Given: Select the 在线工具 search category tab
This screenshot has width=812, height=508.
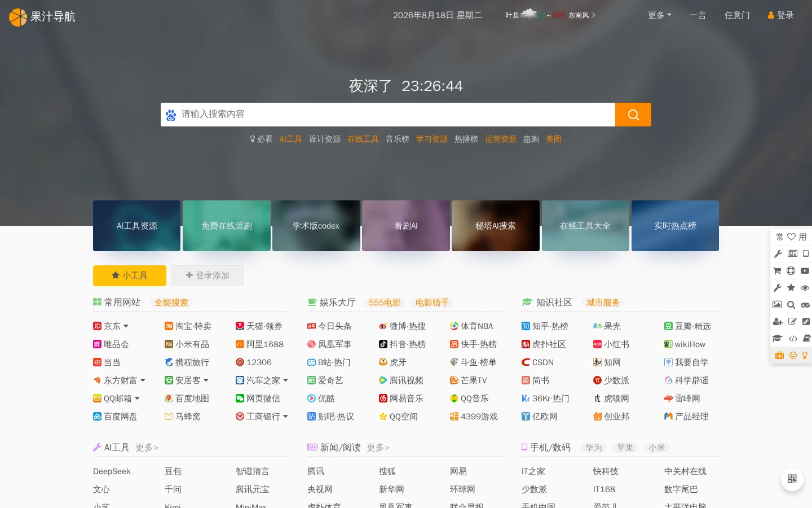Looking at the screenshot, I should [x=363, y=139].
